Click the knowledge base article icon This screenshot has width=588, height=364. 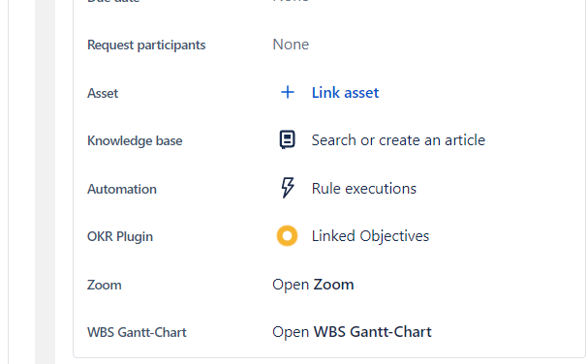pos(288,139)
